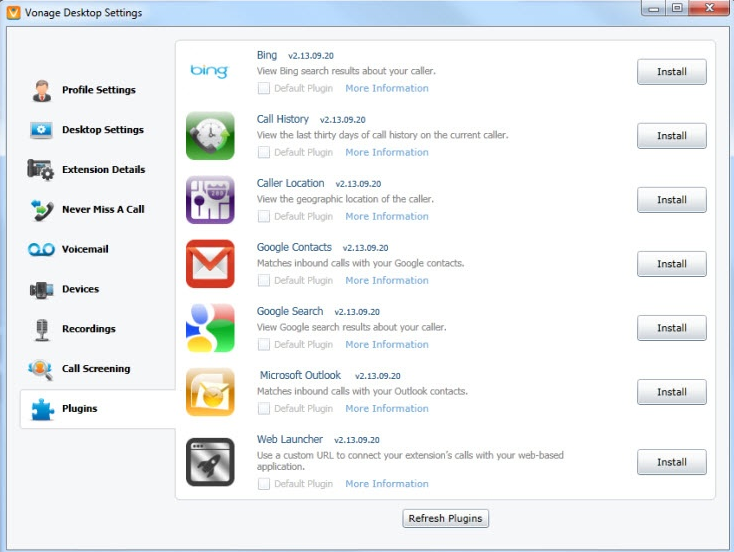Click Web Launcher version v2.13.09.20 text

point(357,440)
